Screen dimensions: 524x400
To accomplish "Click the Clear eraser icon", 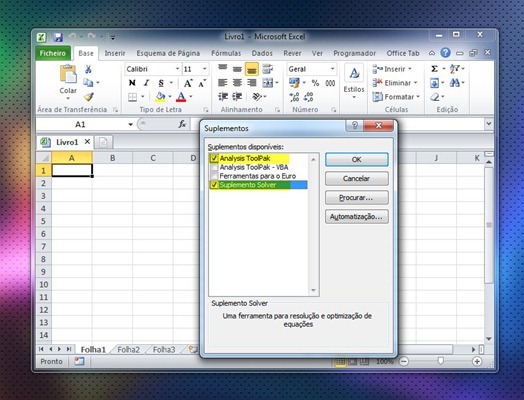I will click(x=435, y=97).
